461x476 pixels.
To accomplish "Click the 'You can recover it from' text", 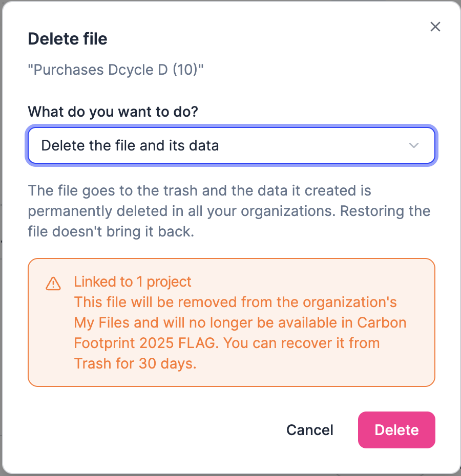I will [302, 343].
